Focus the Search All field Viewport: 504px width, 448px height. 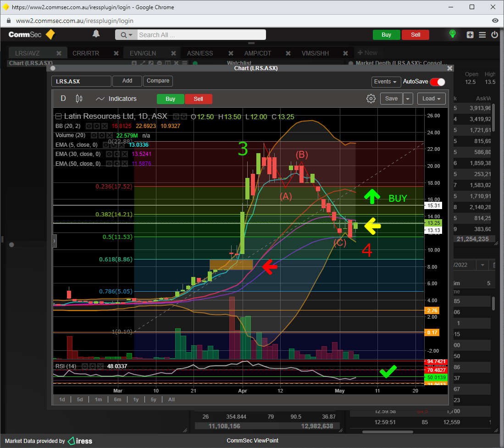point(201,35)
